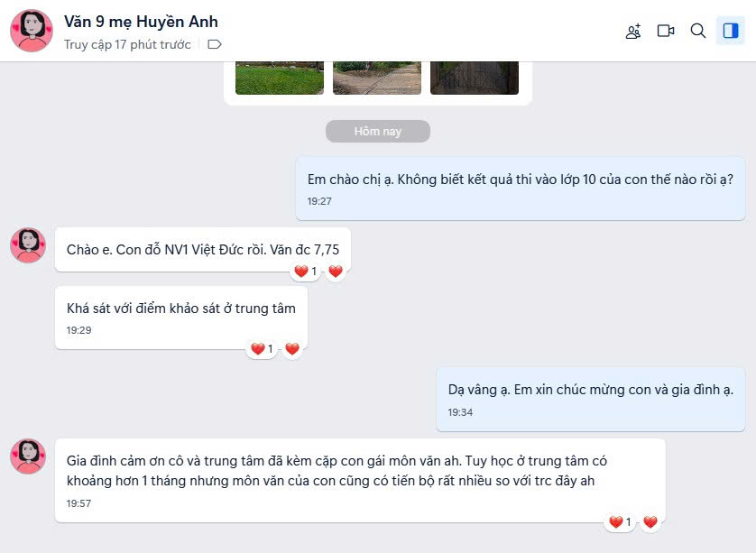The width and height of the screenshot is (756, 553).
Task: Select the 'Dạ vâng ạ' sent message bubble
Action: [591, 400]
